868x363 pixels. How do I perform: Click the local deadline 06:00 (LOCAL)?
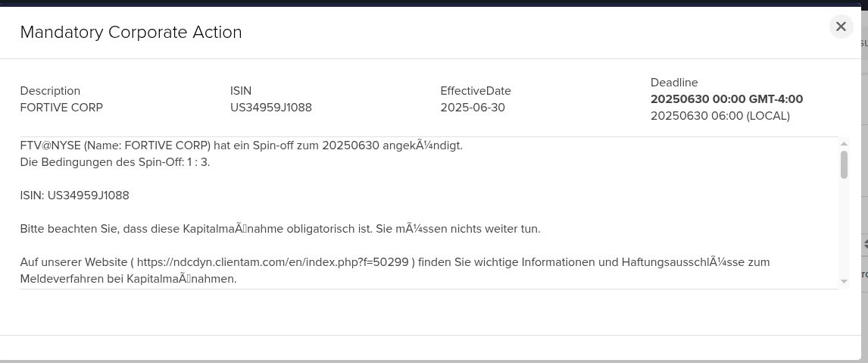(x=720, y=116)
